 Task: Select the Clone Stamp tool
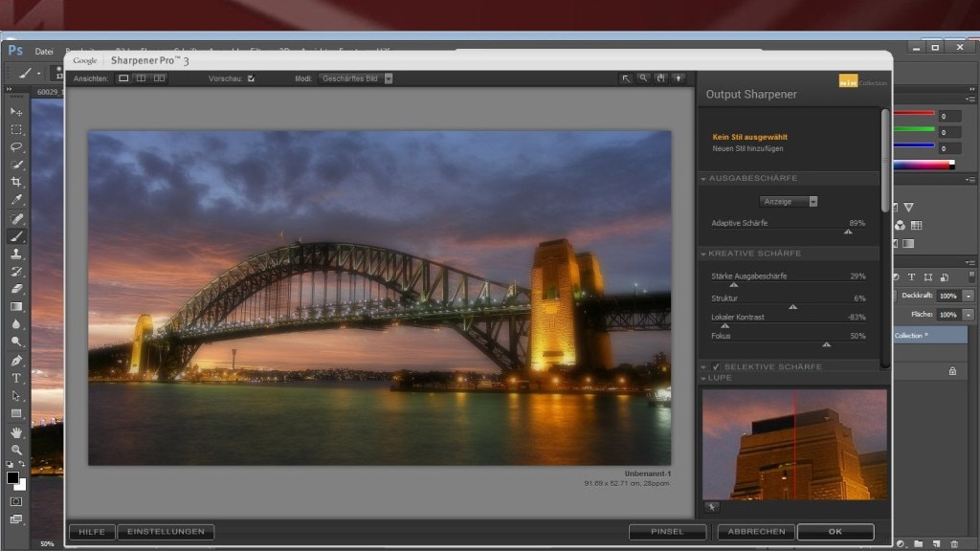tap(16, 253)
